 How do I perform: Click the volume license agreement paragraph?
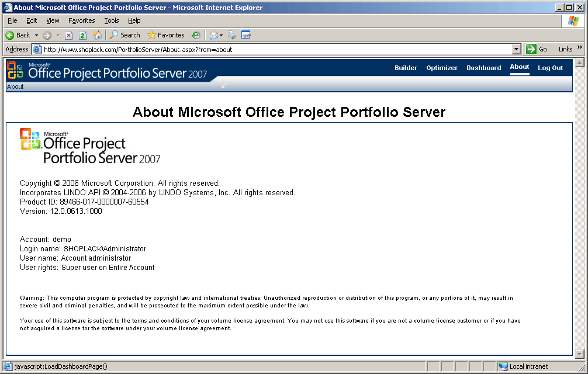tap(270, 324)
